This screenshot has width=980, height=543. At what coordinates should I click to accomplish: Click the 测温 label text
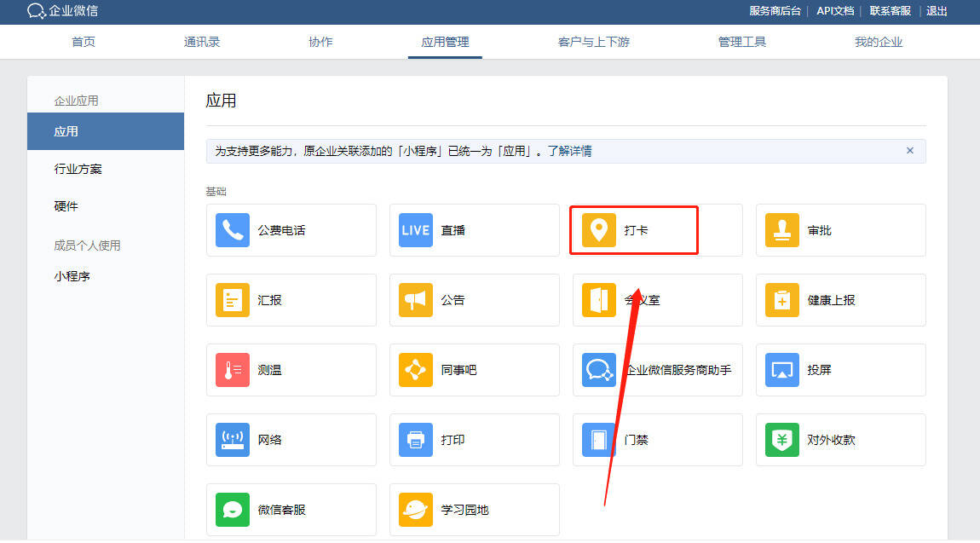[x=270, y=371]
